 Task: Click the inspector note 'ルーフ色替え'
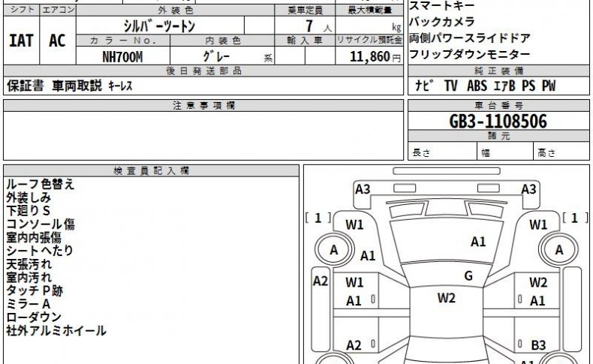41,185
